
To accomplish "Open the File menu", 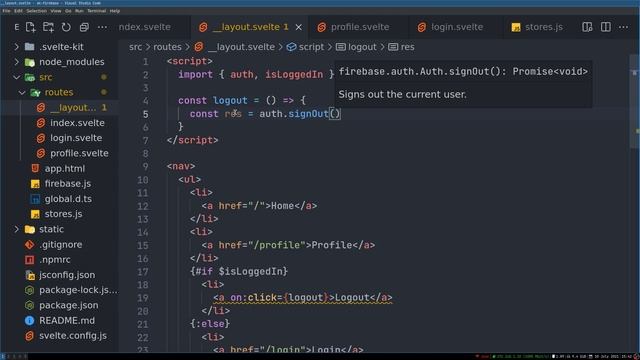I will (x=6, y=11).
